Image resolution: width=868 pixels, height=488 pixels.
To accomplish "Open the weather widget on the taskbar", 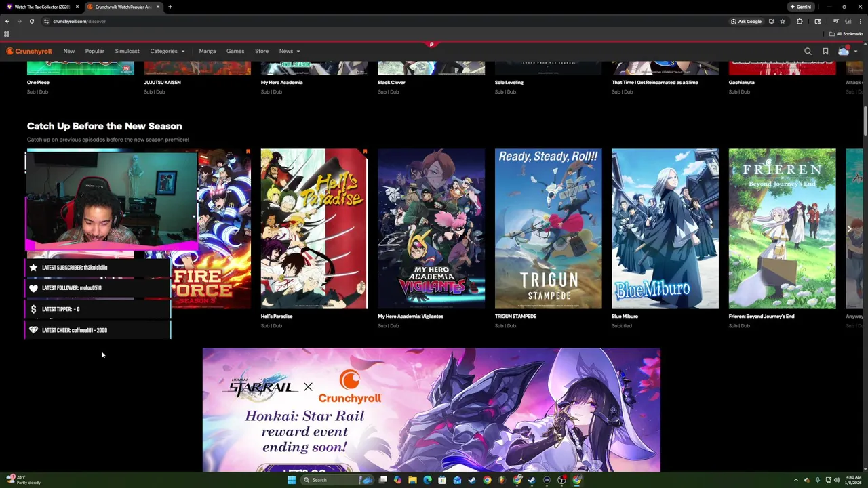I will [x=24, y=480].
